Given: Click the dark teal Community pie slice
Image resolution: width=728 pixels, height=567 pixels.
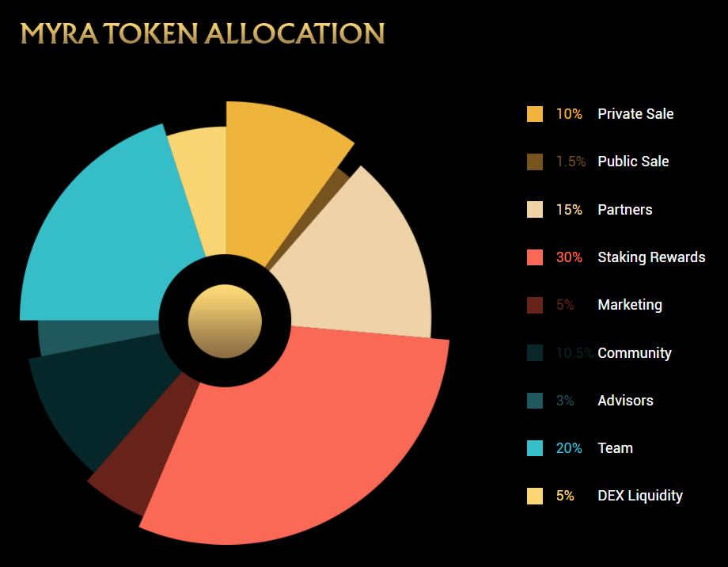Looking at the screenshot, I should click(95, 396).
